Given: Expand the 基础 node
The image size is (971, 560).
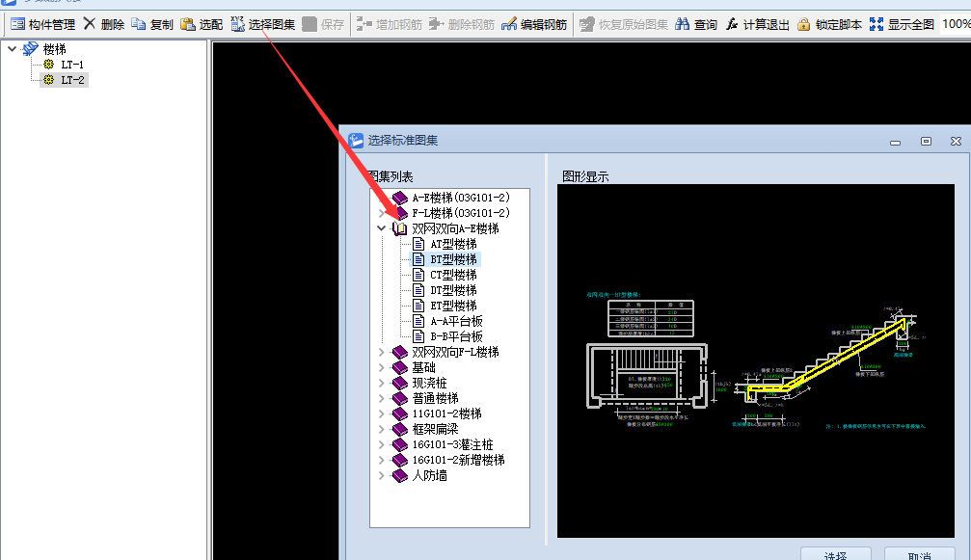Looking at the screenshot, I should tap(382, 367).
